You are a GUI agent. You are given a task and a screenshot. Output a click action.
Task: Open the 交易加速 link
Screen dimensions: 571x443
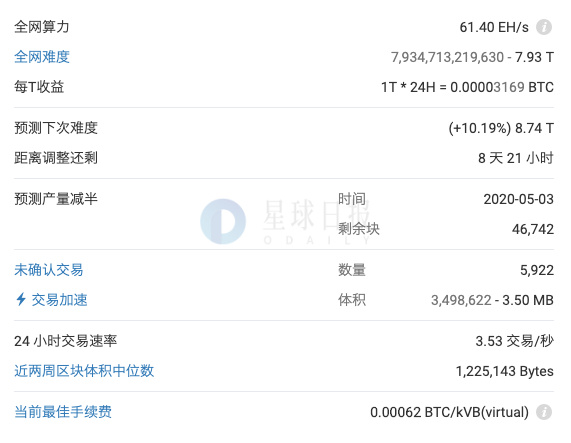point(59,300)
